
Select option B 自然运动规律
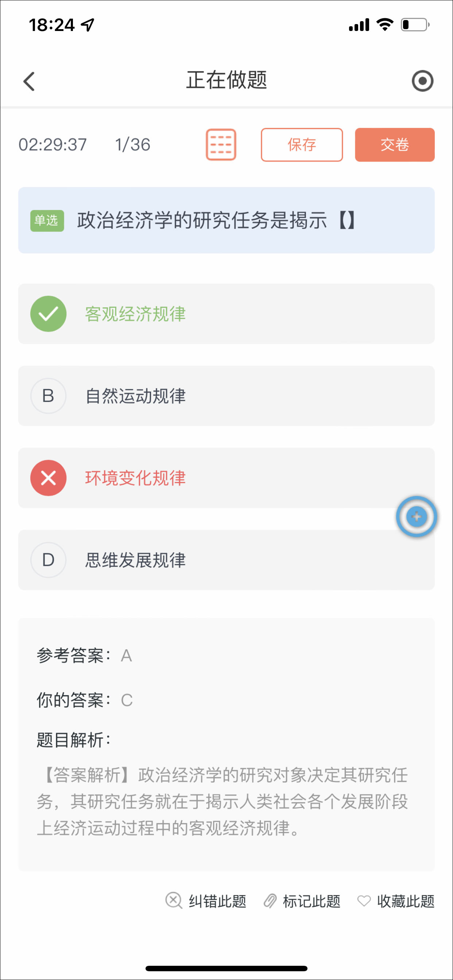tap(135, 396)
